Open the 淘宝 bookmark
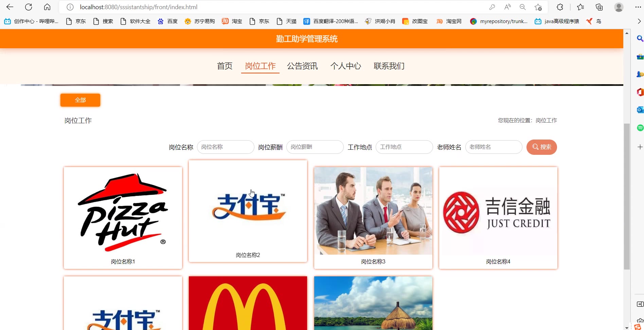Screen dimensions: 644x330 tap(232, 21)
